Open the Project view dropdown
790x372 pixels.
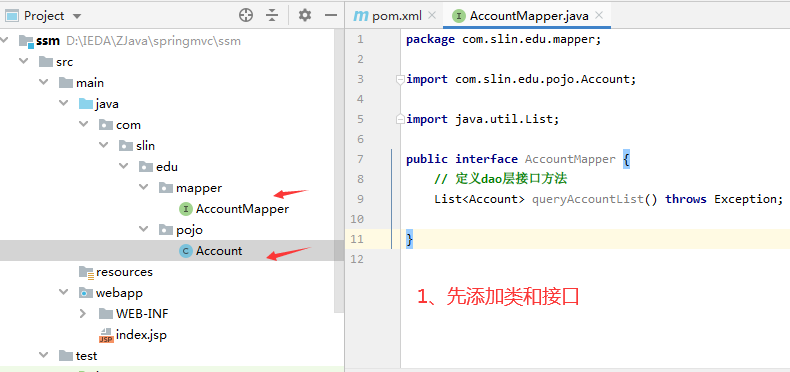(77, 16)
